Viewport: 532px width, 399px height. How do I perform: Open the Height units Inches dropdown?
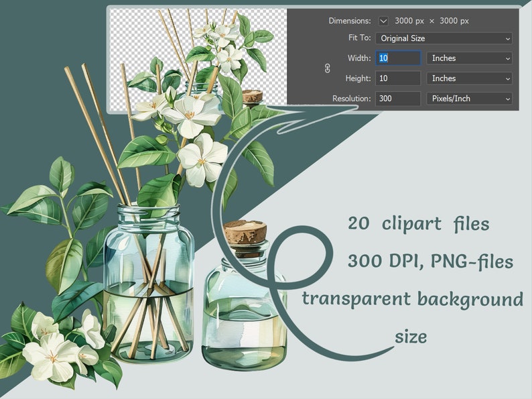point(469,78)
